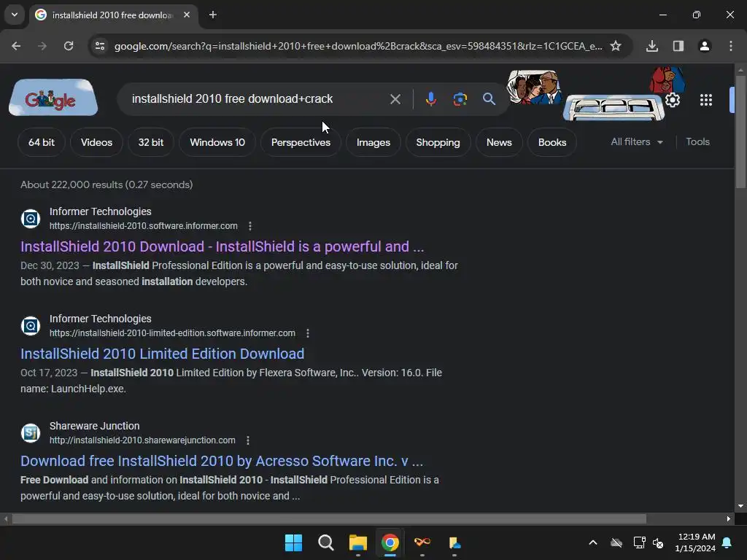Open File Explorer from taskbar
Viewport: 747px width, 560px height.
pyautogui.click(x=357, y=542)
